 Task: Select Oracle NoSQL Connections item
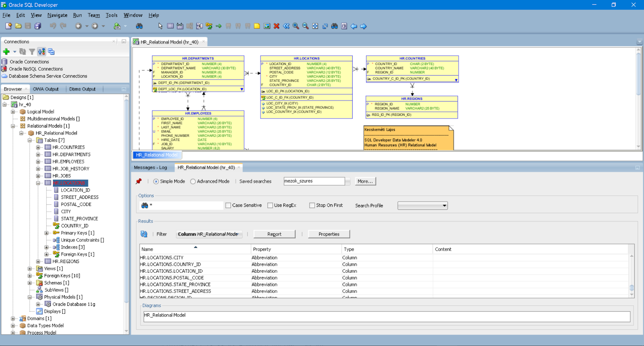coord(36,69)
